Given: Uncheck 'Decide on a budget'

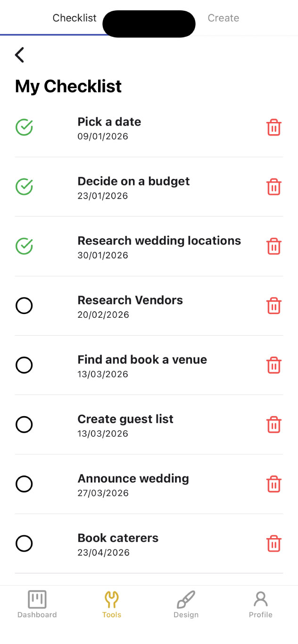Looking at the screenshot, I should 24,186.
